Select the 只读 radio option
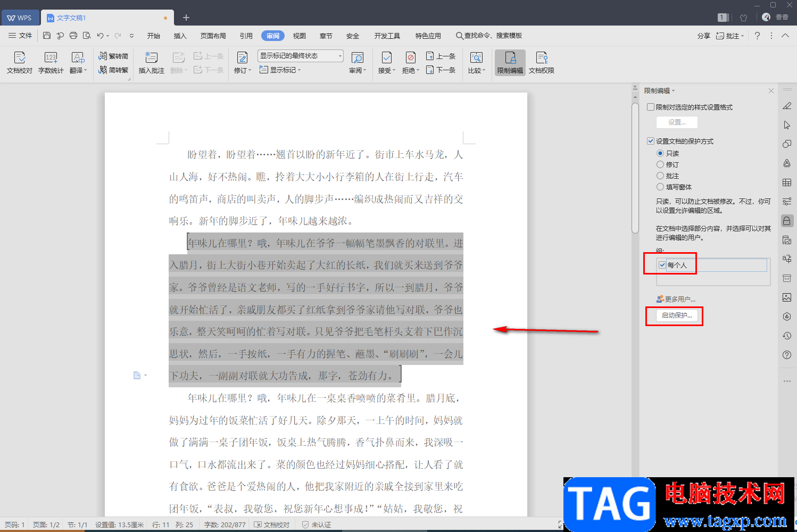 pyautogui.click(x=660, y=153)
